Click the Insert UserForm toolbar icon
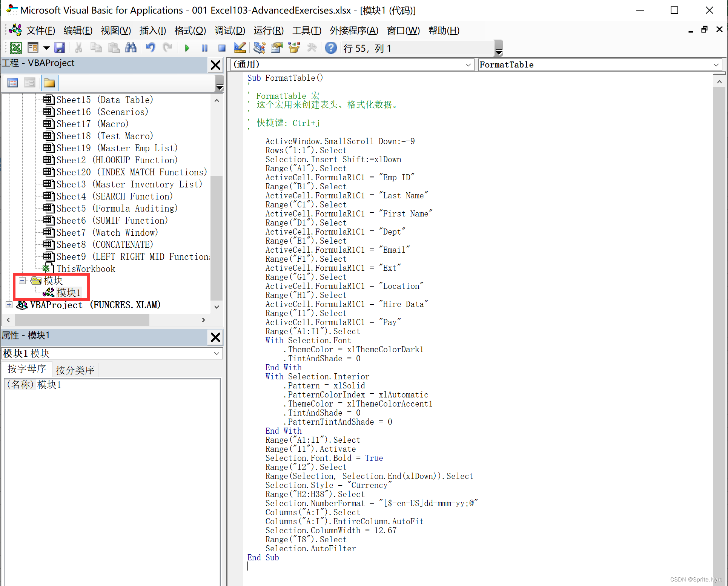The image size is (728, 586). pyautogui.click(x=33, y=48)
